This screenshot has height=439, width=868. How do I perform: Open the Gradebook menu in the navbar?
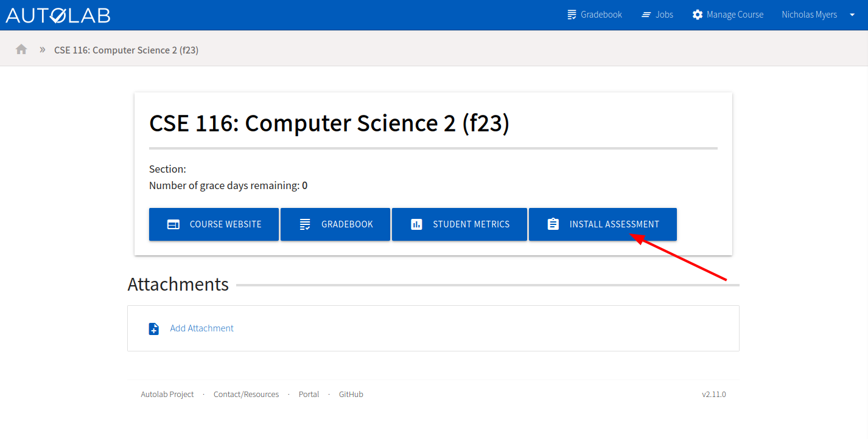[594, 15]
